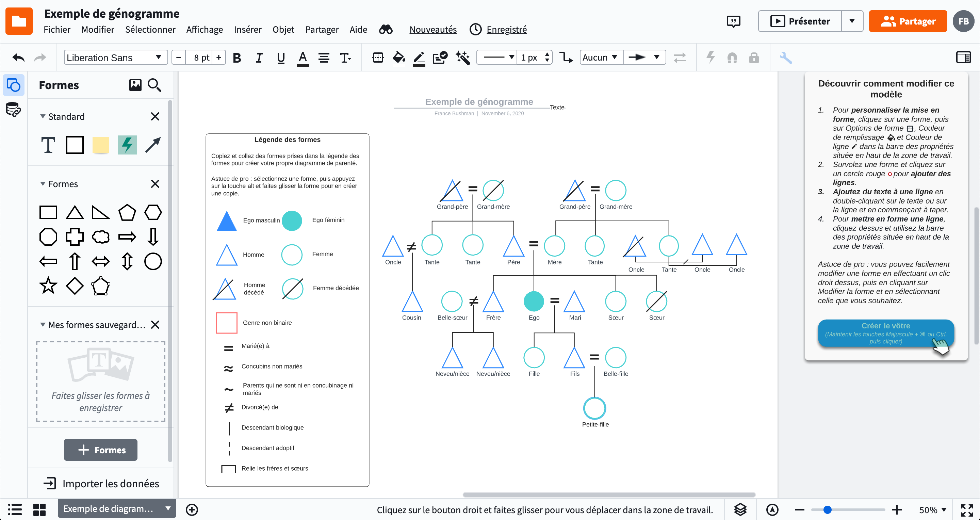Screen dimensions: 980x520
Task: Open the 50% zoom level dropdown
Action: point(933,509)
